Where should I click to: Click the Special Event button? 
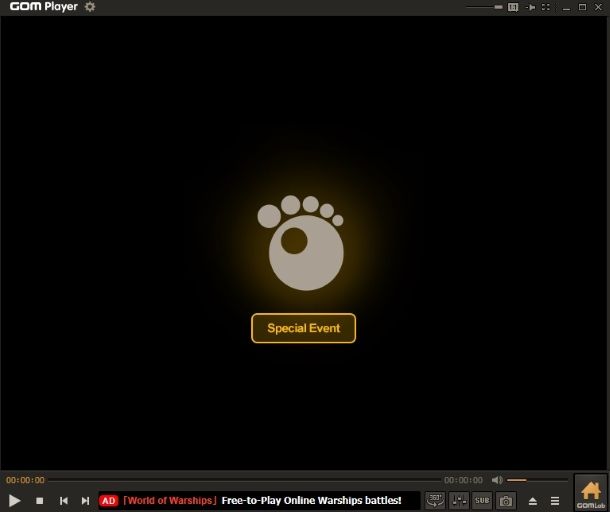coord(303,328)
